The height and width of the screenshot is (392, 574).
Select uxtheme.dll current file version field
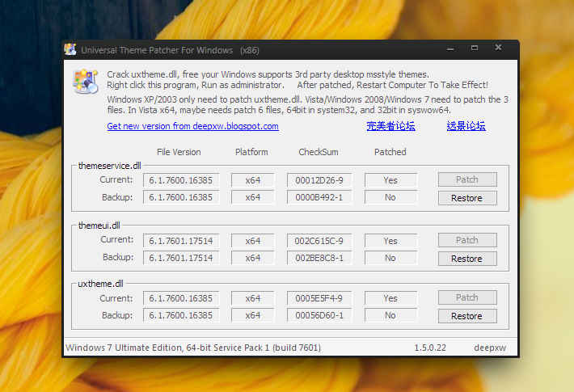coord(181,298)
